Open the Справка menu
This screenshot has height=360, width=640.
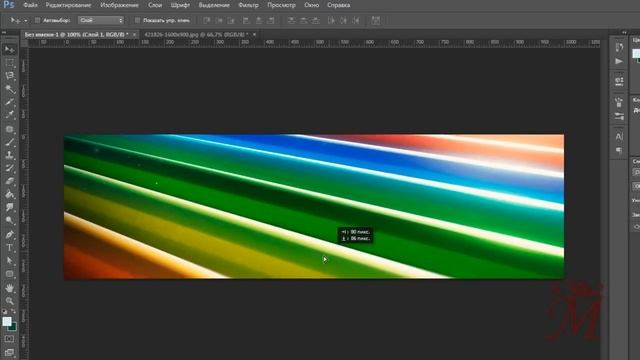click(338, 5)
